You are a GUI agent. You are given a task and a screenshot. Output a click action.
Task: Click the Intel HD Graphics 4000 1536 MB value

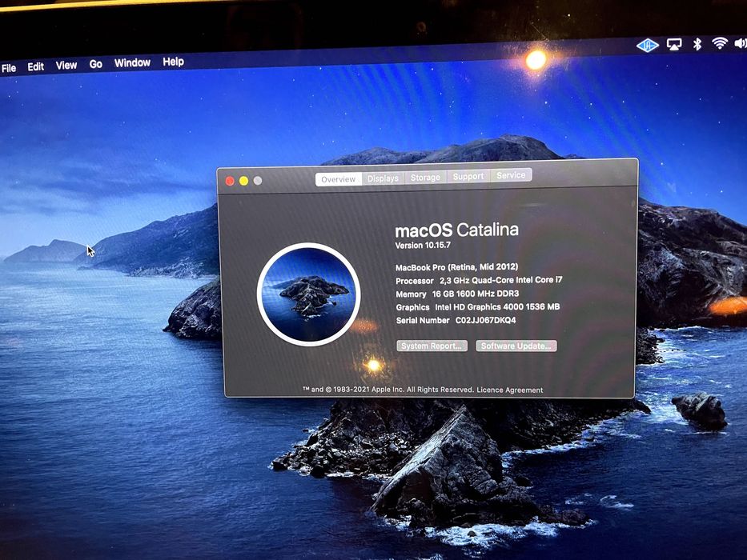click(x=497, y=307)
